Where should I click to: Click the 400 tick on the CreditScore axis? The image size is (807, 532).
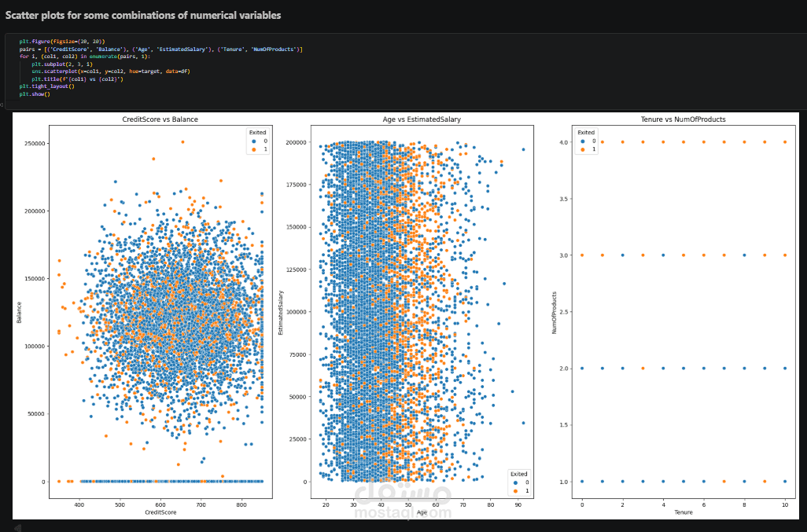[79, 504]
